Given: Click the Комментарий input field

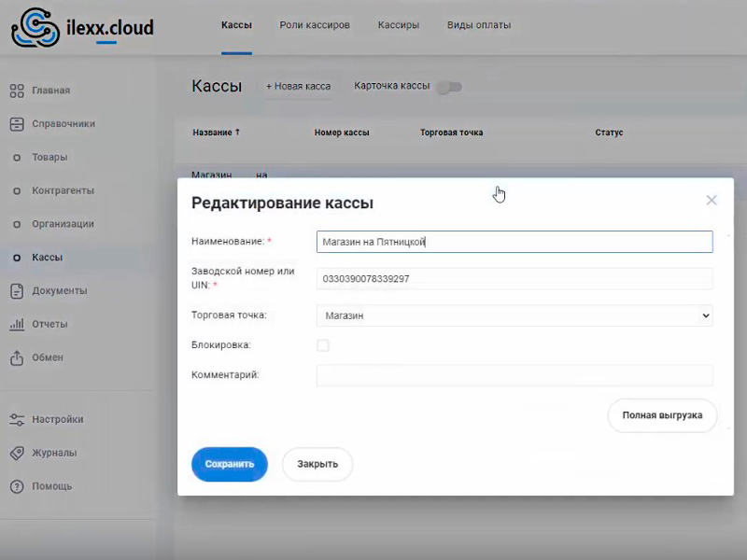Looking at the screenshot, I should tap(514, 375).
